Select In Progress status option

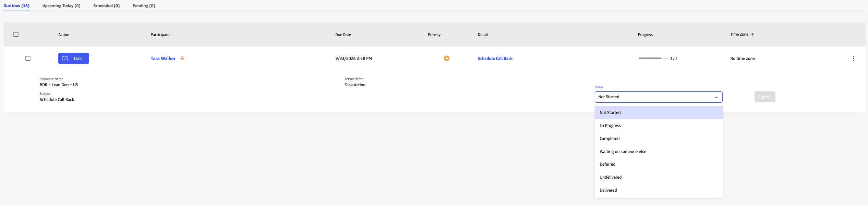click(659, 126)
